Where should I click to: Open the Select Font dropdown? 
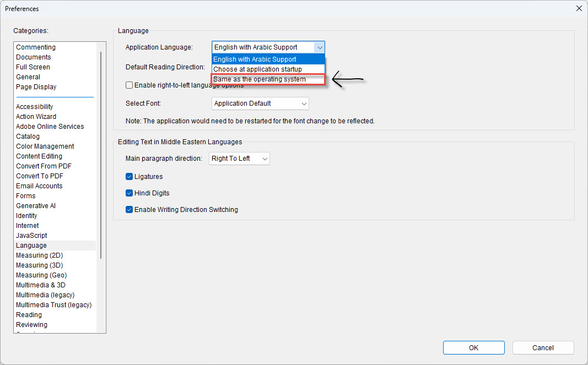coord(260,103)
